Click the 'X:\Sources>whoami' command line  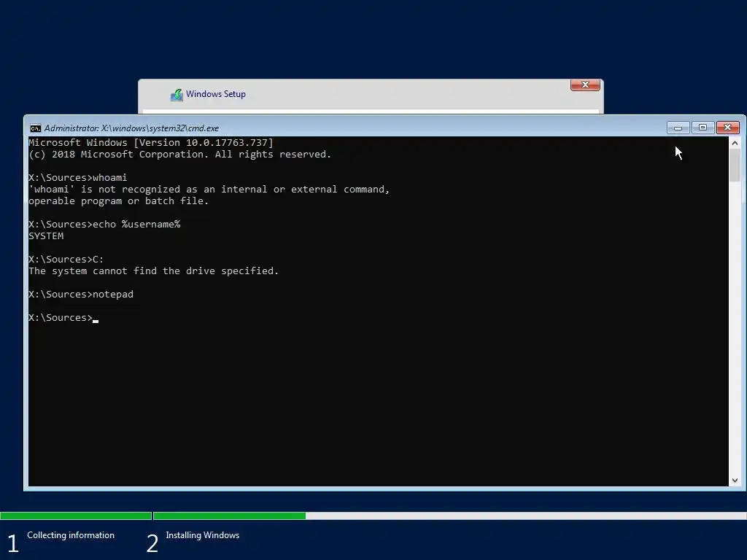point(77,178)
